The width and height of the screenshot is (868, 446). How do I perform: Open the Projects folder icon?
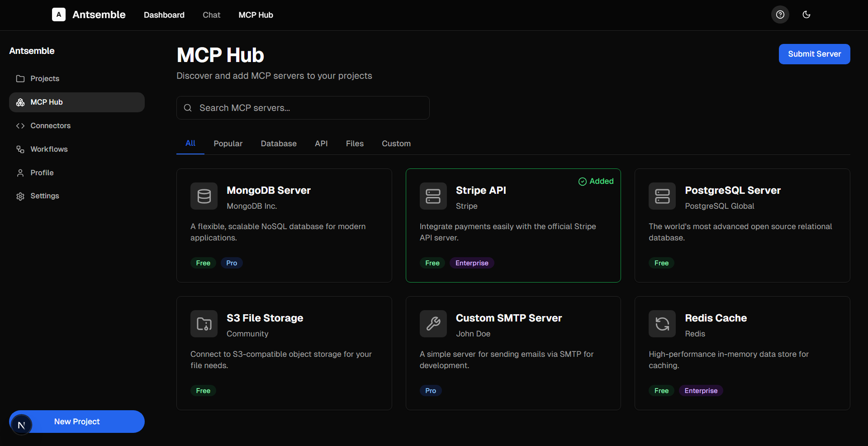point(20,78)
